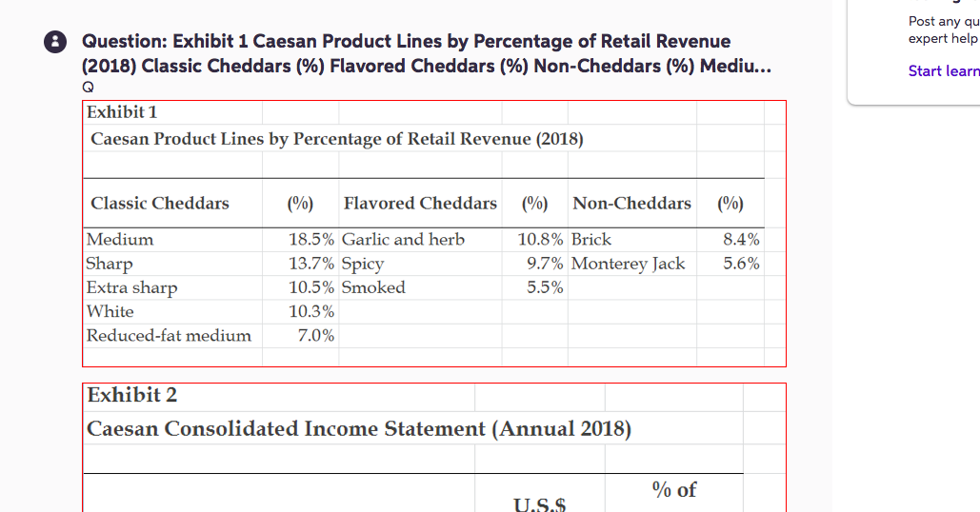
Task: Click the 10.5% value cell
Action: [x=311, y=287]
